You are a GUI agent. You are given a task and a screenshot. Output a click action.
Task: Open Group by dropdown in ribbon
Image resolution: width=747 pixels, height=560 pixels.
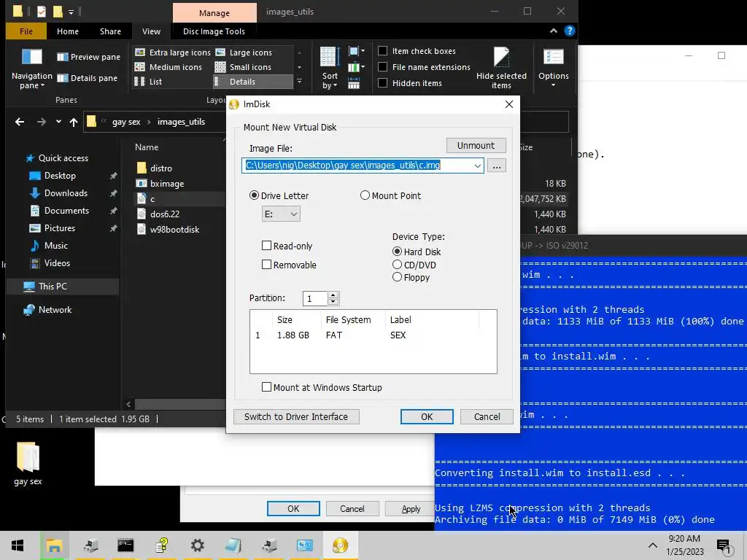(356, 51)
